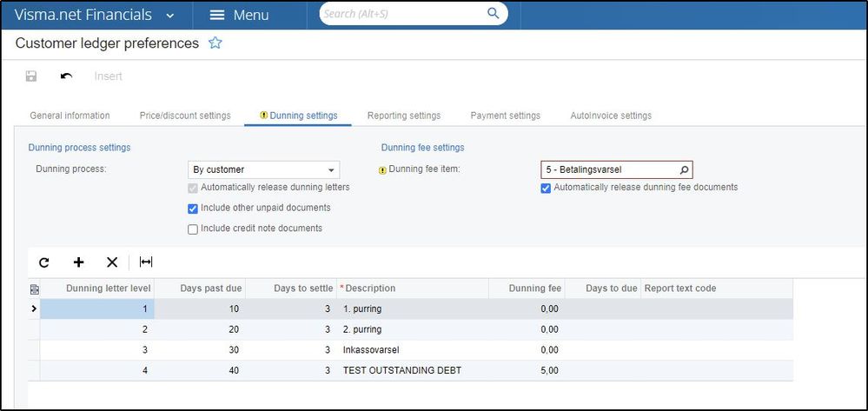Add page to favorites with star icon
868x411 pixels.
click(215, 43)
